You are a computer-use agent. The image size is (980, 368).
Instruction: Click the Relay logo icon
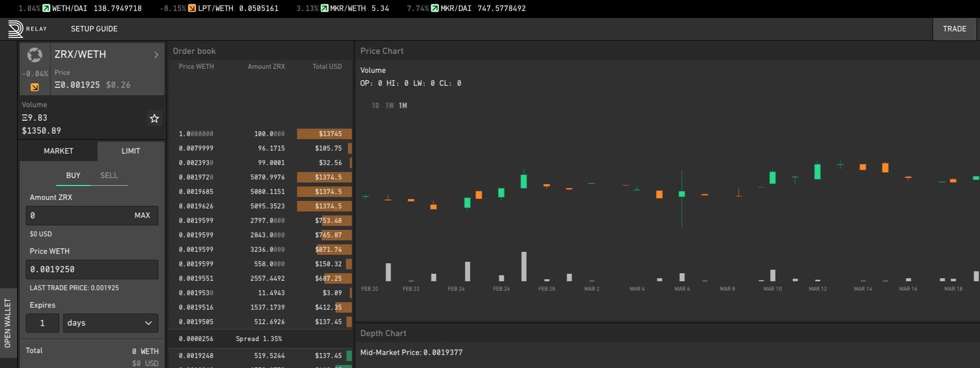point(15,29)
